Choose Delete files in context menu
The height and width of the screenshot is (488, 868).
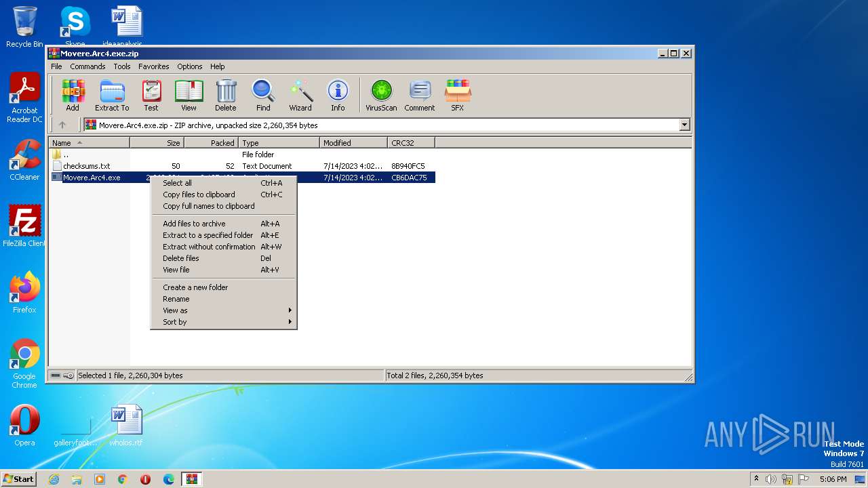[x=223, y=258]
